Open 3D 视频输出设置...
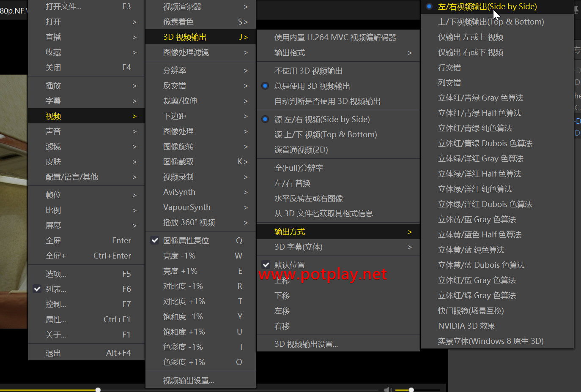 coord(338,344)
